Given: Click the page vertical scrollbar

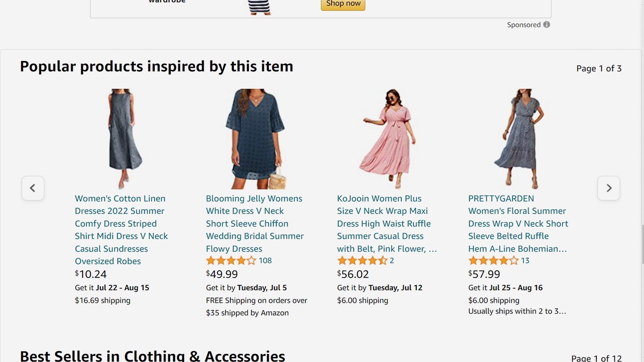Looking at the screenshot, I should [642, 244].
